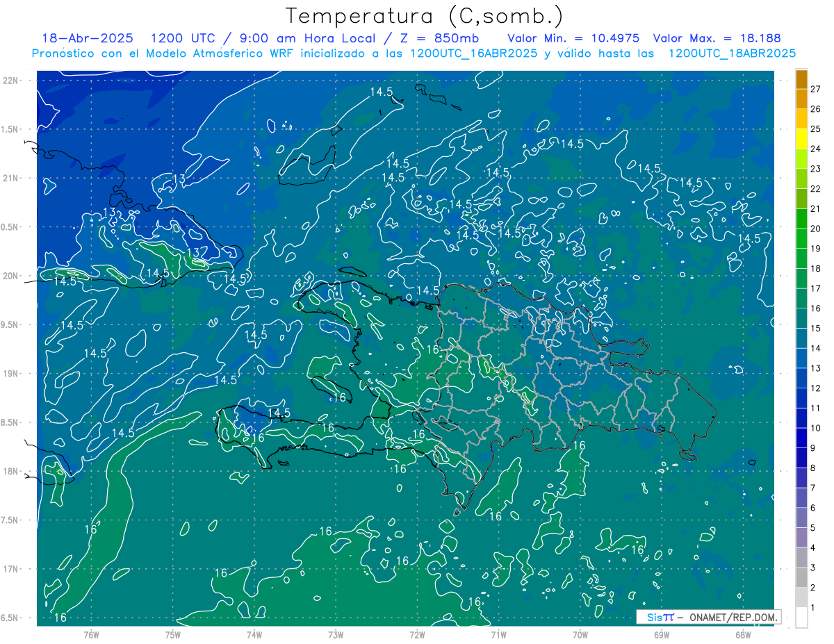Click the "72W" longitude label
Viewport: 834px width, 644px height.
click(x=417, y=635)
